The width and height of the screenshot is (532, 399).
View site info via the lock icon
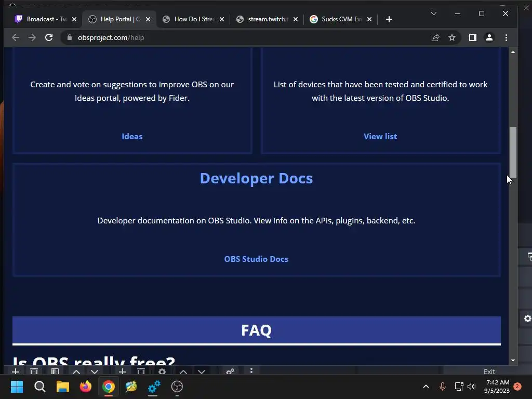70,37
